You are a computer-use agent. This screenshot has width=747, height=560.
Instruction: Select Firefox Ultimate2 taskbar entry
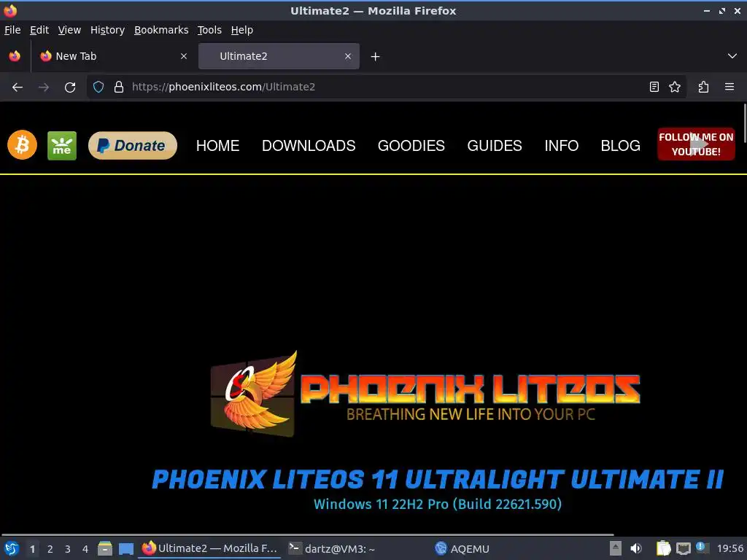pyautogui.click(x=209, y=548)
